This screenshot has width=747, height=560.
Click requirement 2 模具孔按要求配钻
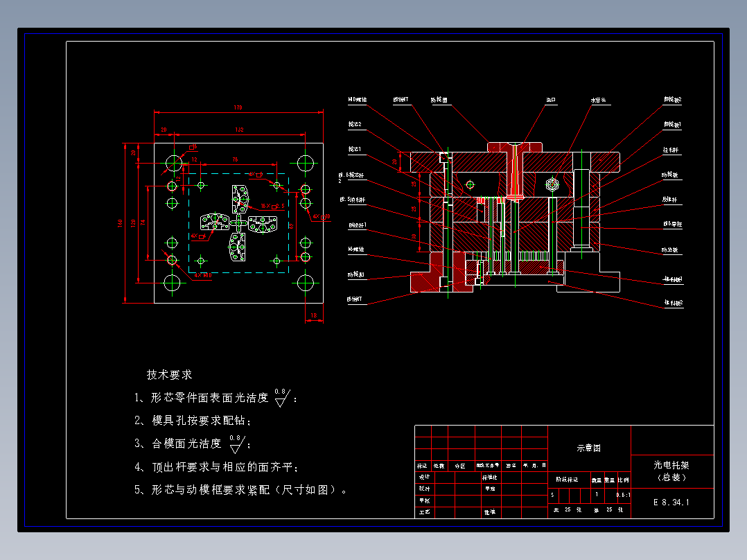pos(193,421)
